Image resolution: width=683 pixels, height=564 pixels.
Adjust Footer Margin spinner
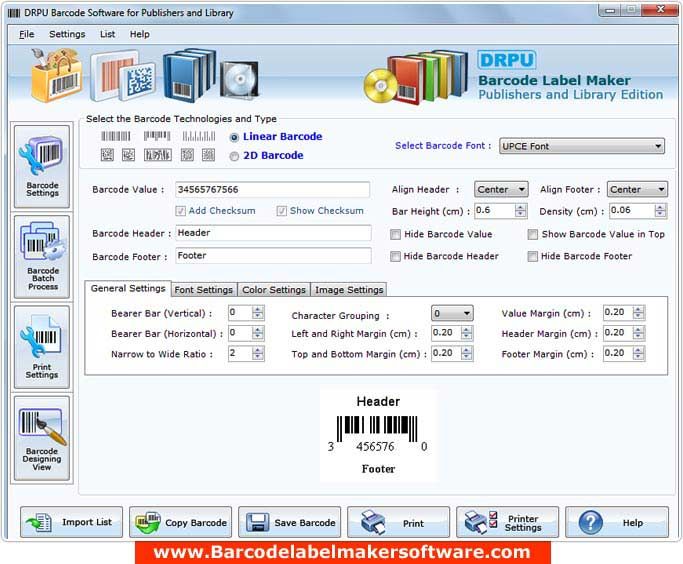pyautogui.click(x=638, y=353)
